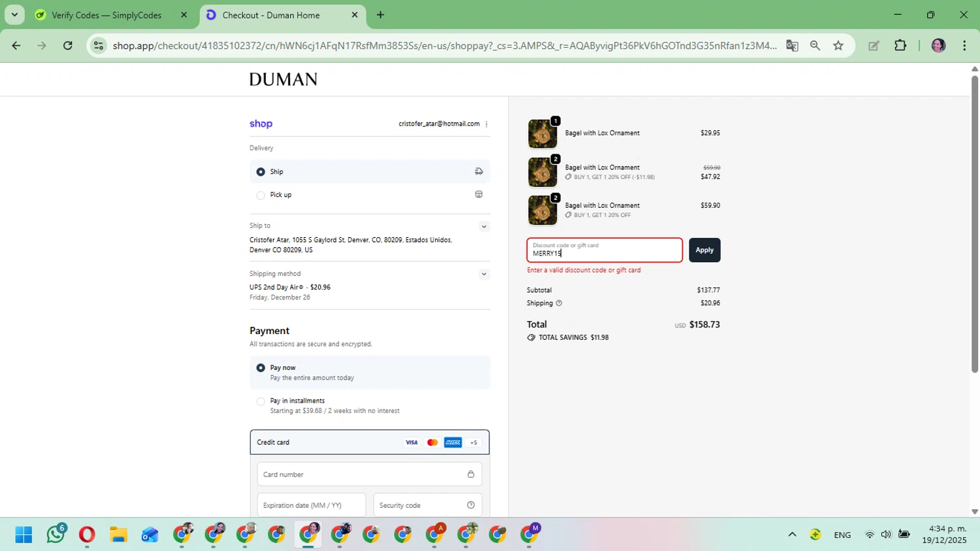Click the delivery truck icon for Ship
980x551 pixels.
click(x=479, y=172)
